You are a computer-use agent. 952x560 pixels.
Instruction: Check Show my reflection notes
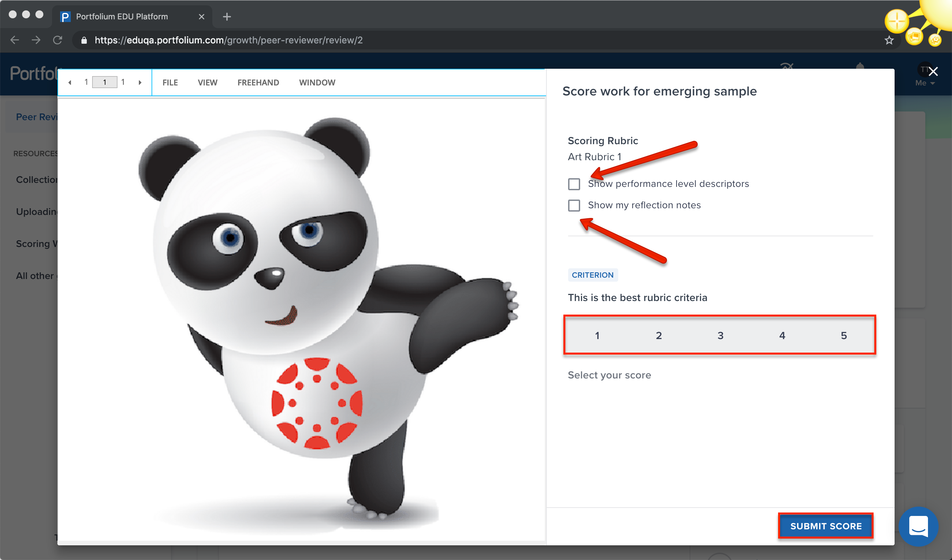574,206
